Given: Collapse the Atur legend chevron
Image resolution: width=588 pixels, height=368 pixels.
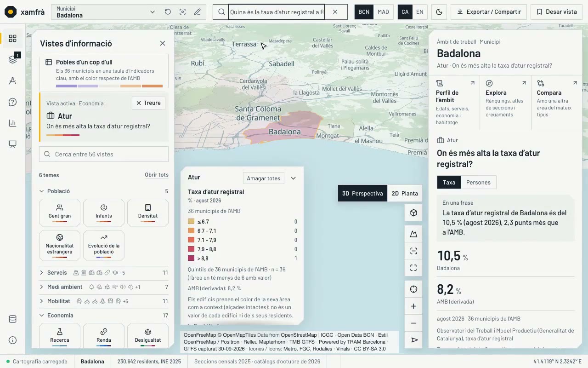Looking at the screenshot, I should point(293,178).
